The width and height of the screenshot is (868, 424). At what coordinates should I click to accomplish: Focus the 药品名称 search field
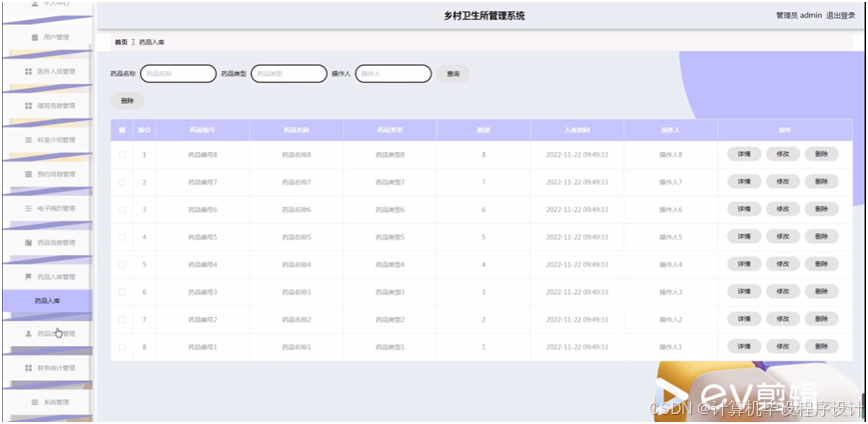click(x=178, y=74)
